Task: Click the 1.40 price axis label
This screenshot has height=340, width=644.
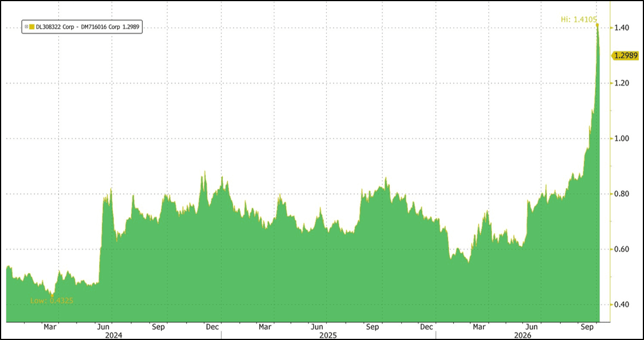Action: pyautogui.click(x=623, y=27)
